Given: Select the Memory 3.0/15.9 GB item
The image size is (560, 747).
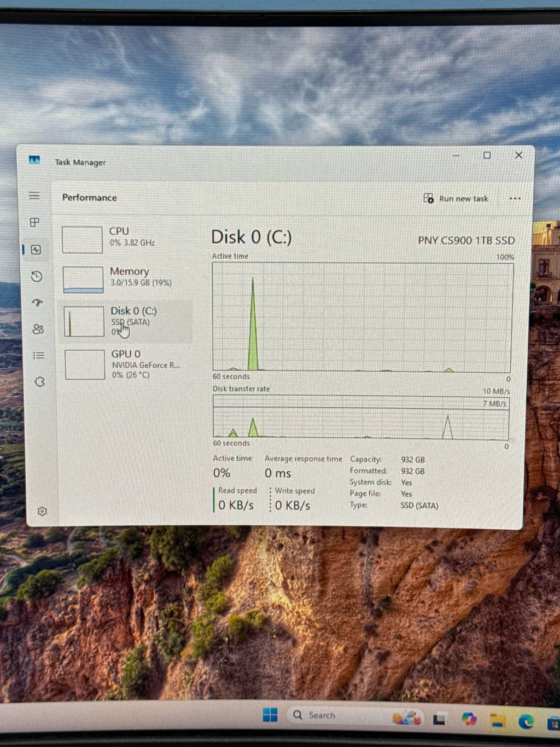Looking at the screenshot, I should click(126, 279).
